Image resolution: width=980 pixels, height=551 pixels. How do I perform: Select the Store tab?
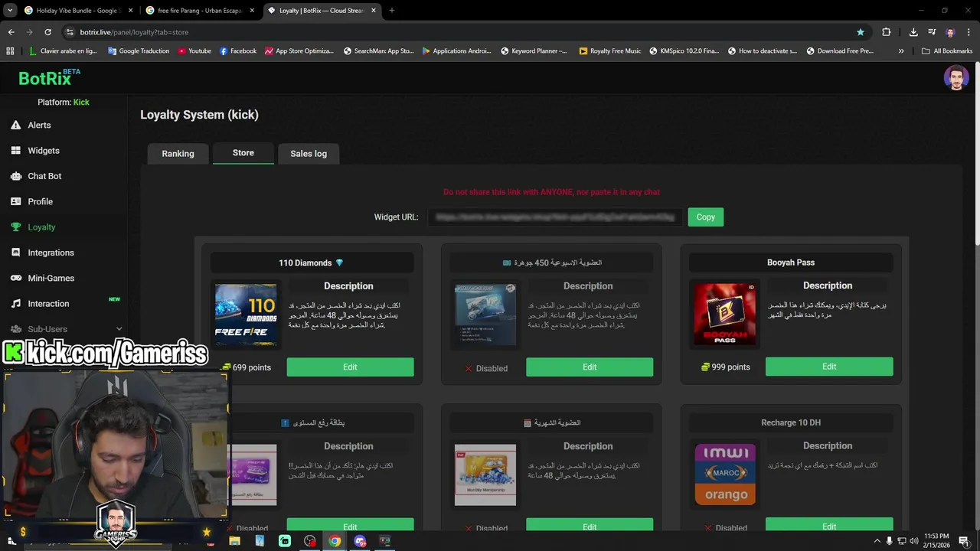(243, 153)
